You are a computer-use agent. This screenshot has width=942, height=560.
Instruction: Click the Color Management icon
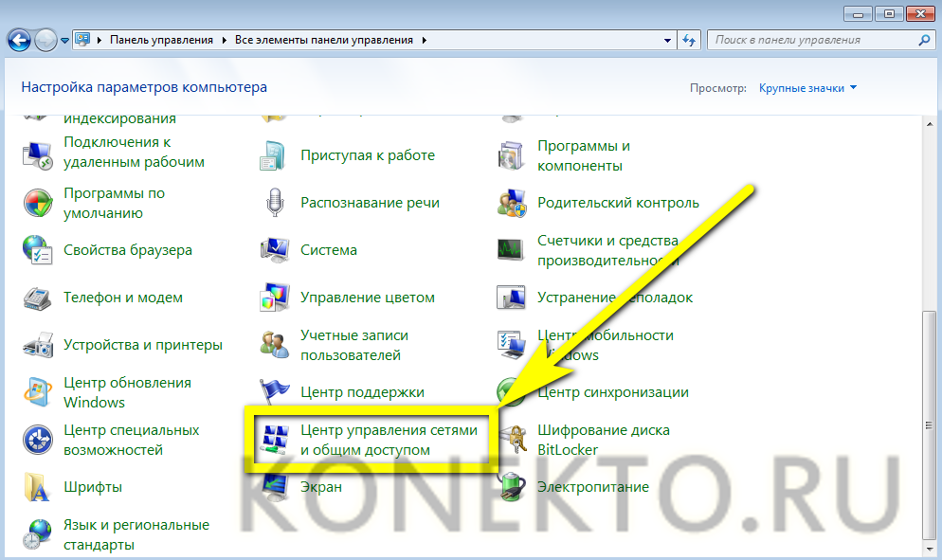coord(275,298)
